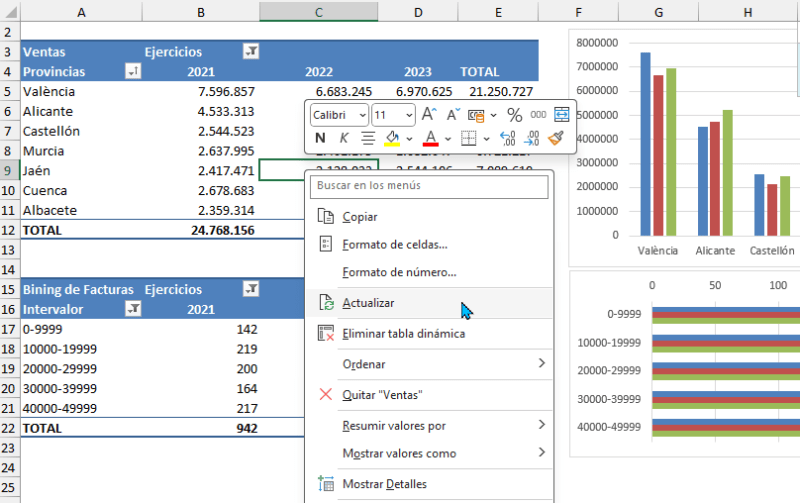Select column C header

[318, 12]
